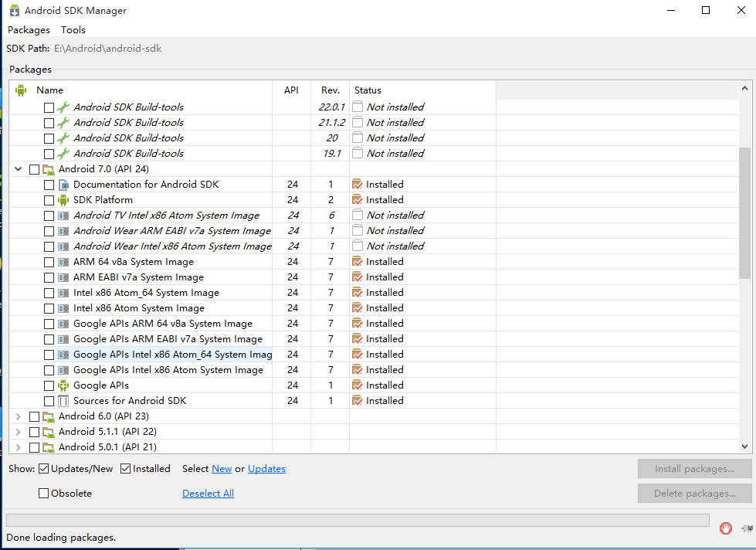Click the SDK log icon at bottom right
The height and width of the screenshot is (550, 756).
point(747,528)
